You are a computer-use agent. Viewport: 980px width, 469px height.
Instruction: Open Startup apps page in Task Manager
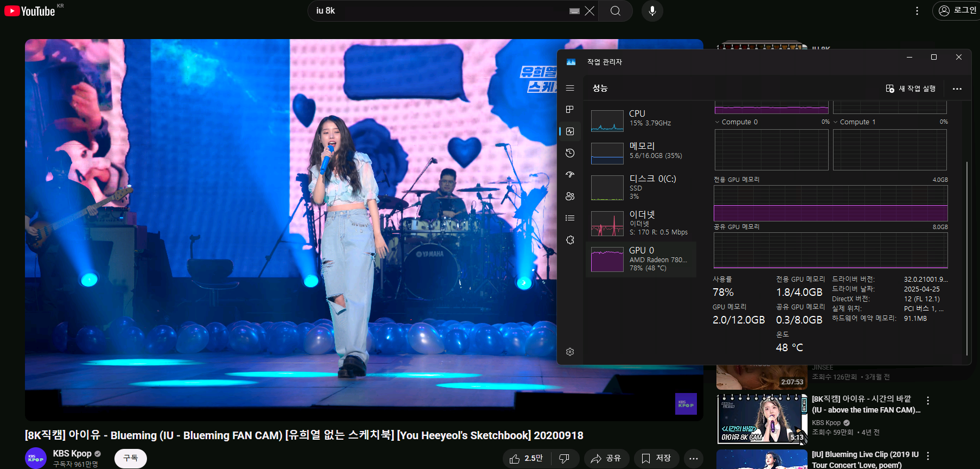[569, 175]
